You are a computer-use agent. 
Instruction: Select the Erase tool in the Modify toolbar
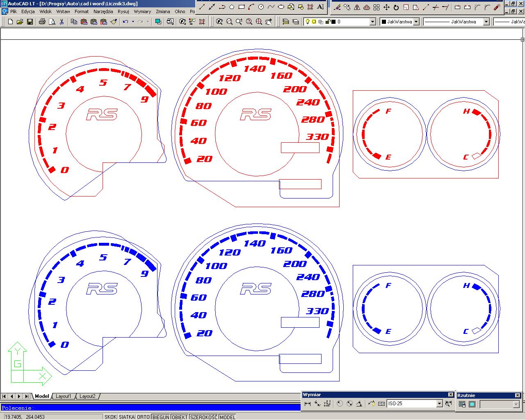(x=337, y=7)
